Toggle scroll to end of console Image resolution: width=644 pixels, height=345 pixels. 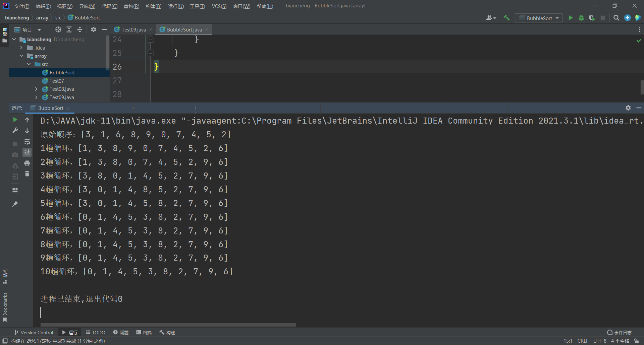pyautogui.click(x=27, y=152)
